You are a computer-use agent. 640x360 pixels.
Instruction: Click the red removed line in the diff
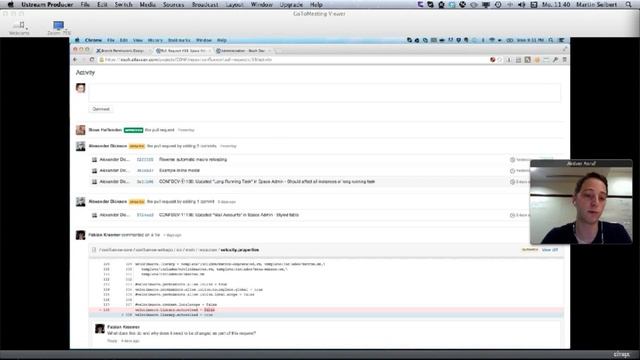pos(326,310)
